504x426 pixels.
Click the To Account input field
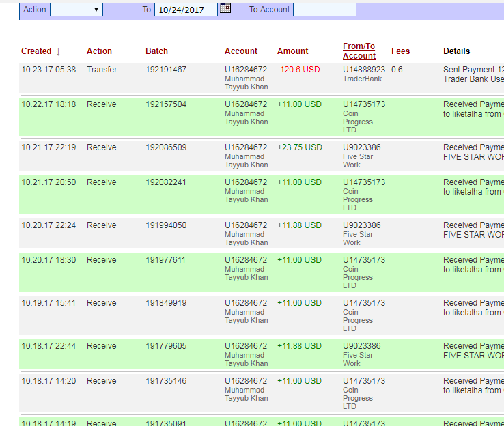(324, 10)
